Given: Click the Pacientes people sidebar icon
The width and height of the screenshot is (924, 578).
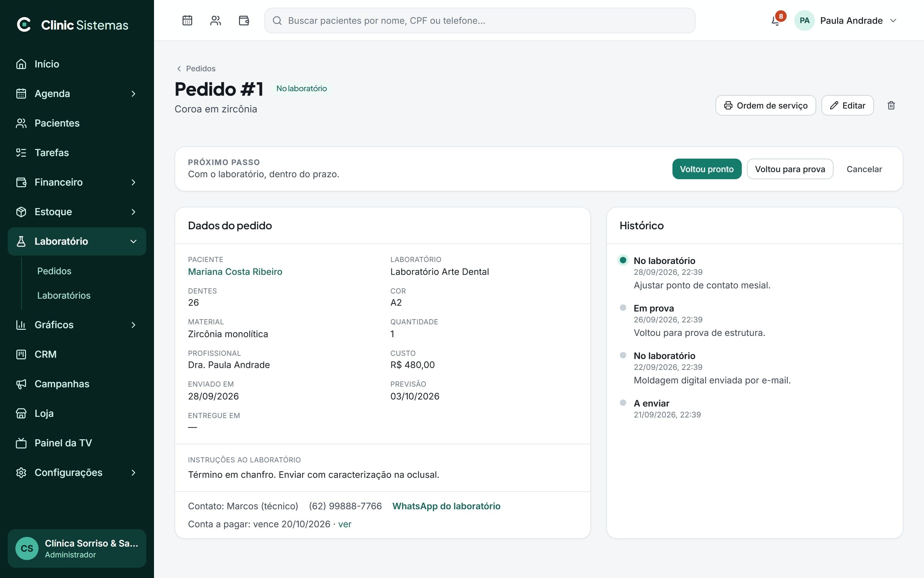Looking at the screenshot, I should (21, 123).
